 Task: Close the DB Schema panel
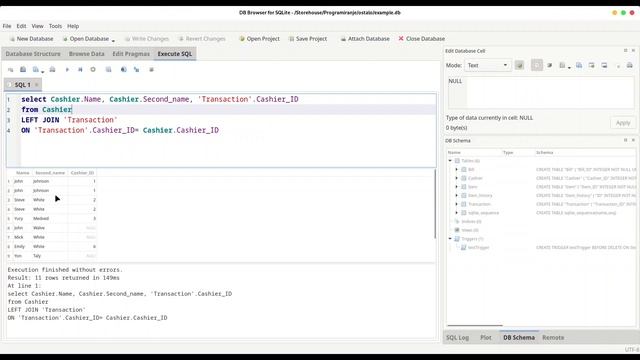click(x=633, y=140)
